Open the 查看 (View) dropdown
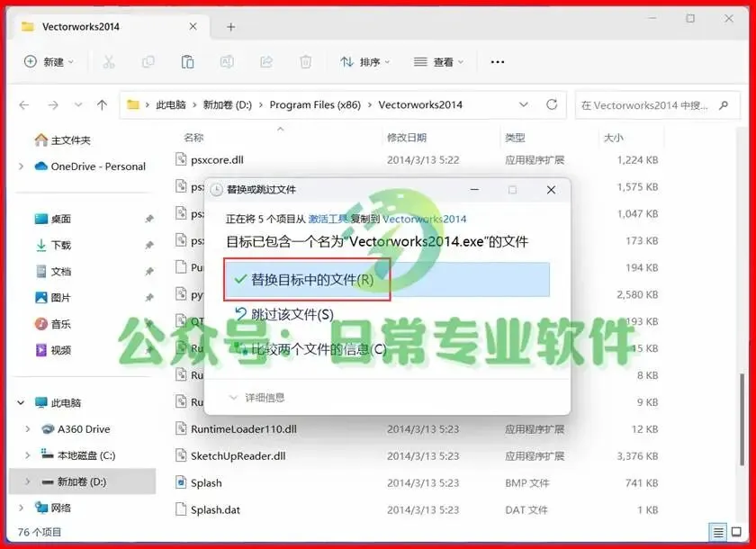This screenshot has width=756, height=549. tap(439, 62)
